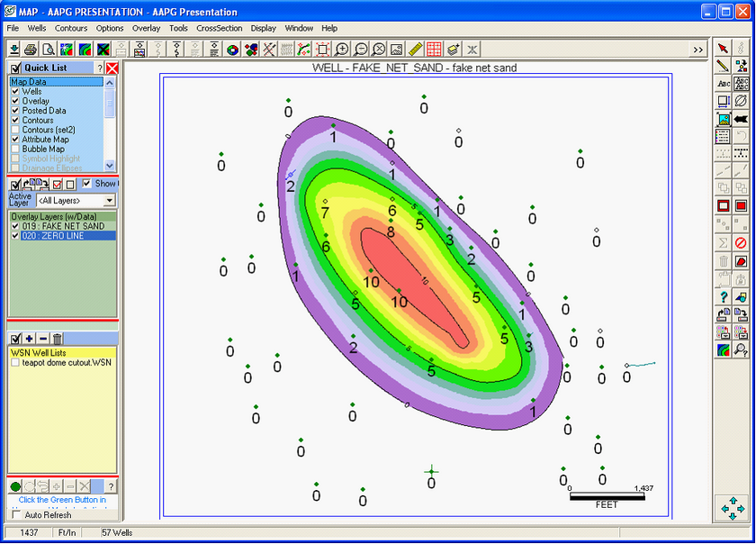Click the Quick List help button

point(97,68)
